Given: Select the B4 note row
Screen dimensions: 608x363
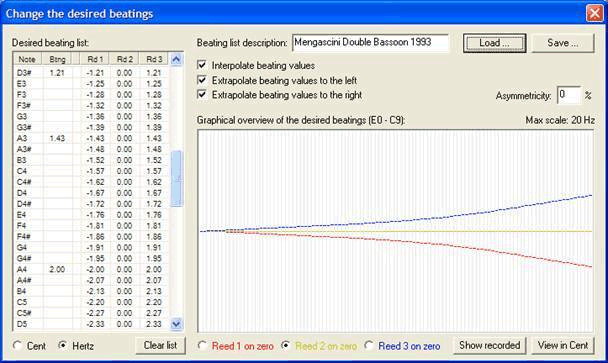Looking at the screenshot, I should (x=91, y=291).
